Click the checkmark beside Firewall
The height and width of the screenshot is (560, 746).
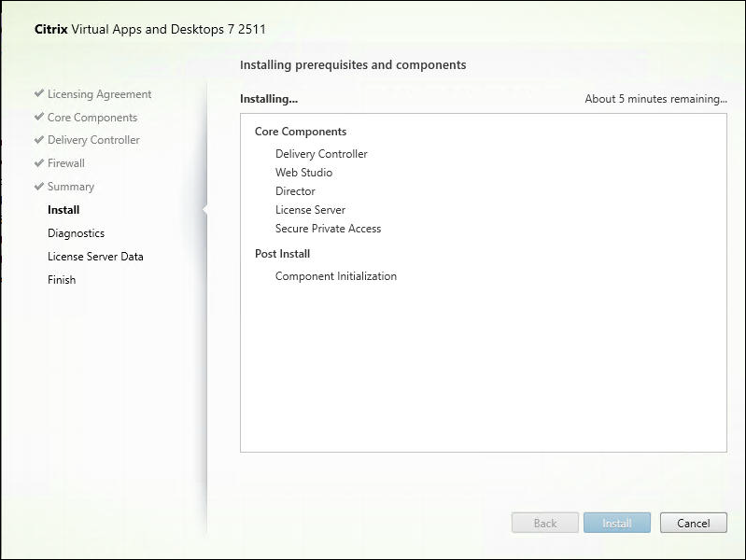pos(39,162)
